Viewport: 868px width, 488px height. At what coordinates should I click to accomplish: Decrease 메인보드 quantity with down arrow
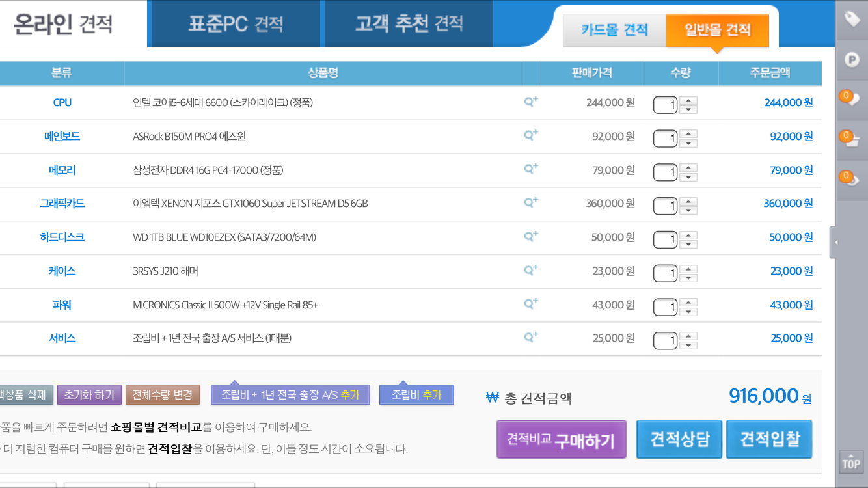(688, 143)
